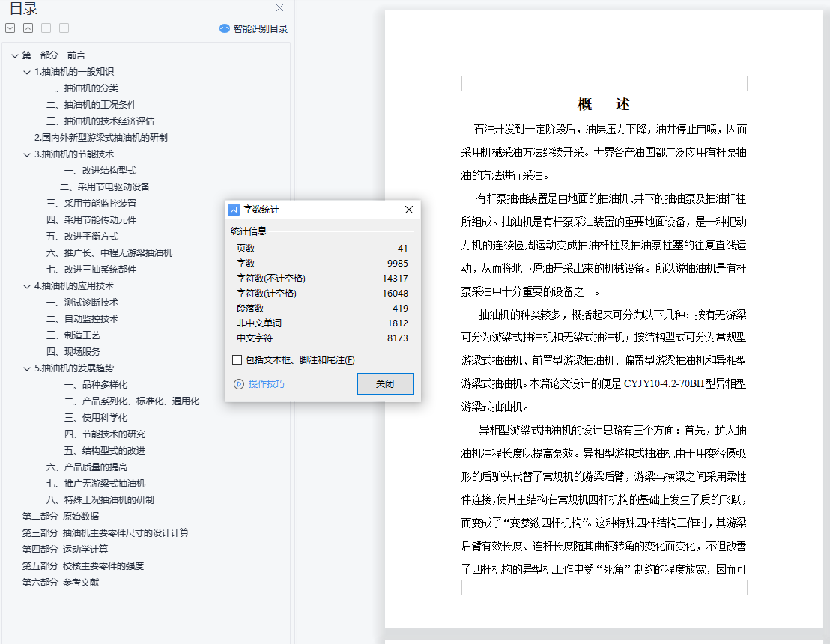Click the expand-all outline levels icon

pyautogui.click(x=10, y=28)
